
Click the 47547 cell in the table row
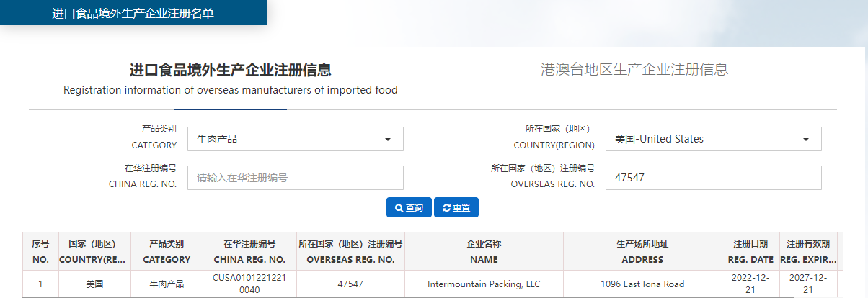(350, 284)
